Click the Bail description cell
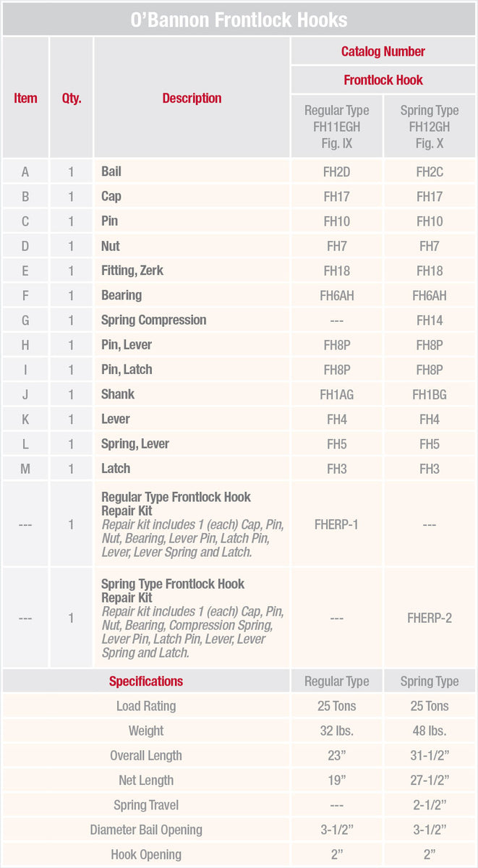This screenshot has height=868, width=478. point(111,171)
